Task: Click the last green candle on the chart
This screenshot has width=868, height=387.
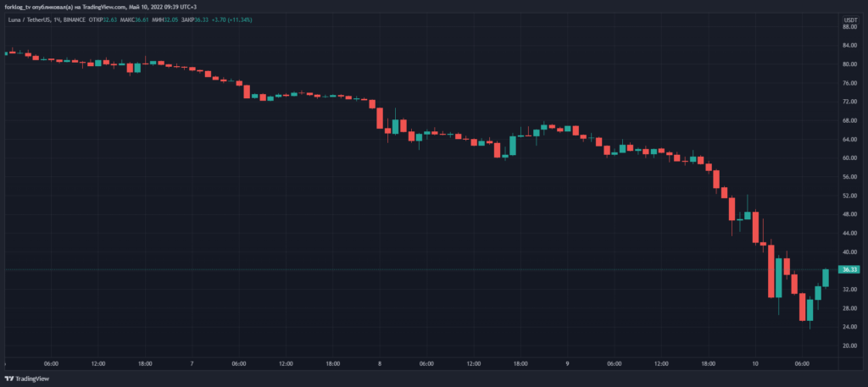Action: click(826, 278)
